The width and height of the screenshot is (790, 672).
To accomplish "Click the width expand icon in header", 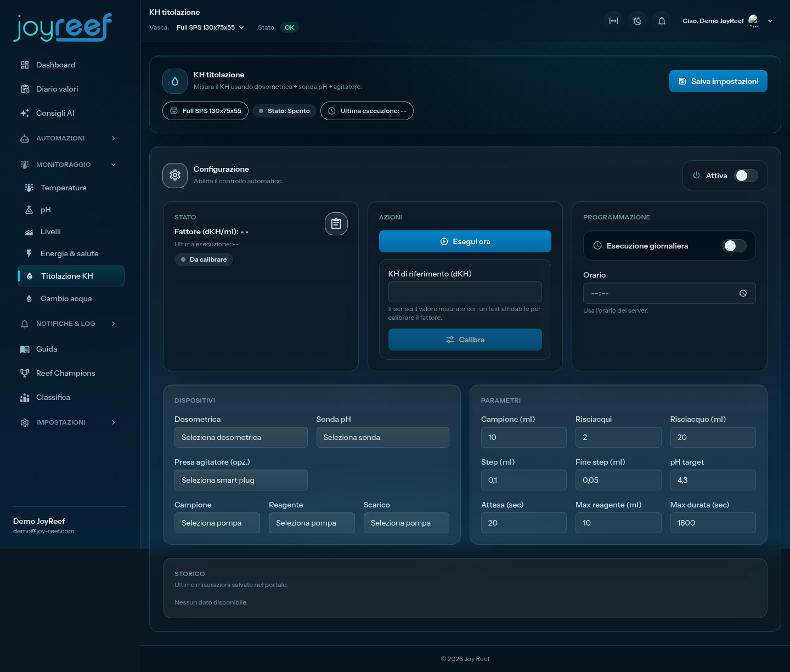I will 613,21.
